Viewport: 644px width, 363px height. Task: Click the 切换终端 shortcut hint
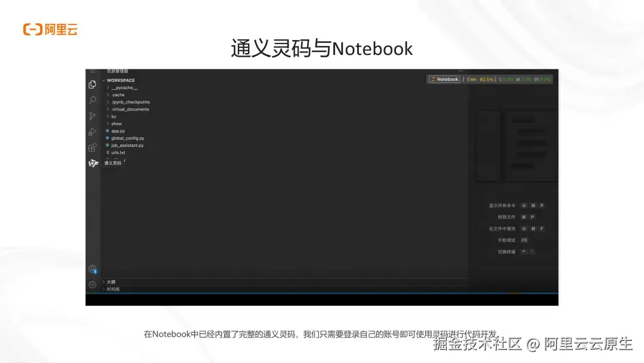(x=506, y=251)
